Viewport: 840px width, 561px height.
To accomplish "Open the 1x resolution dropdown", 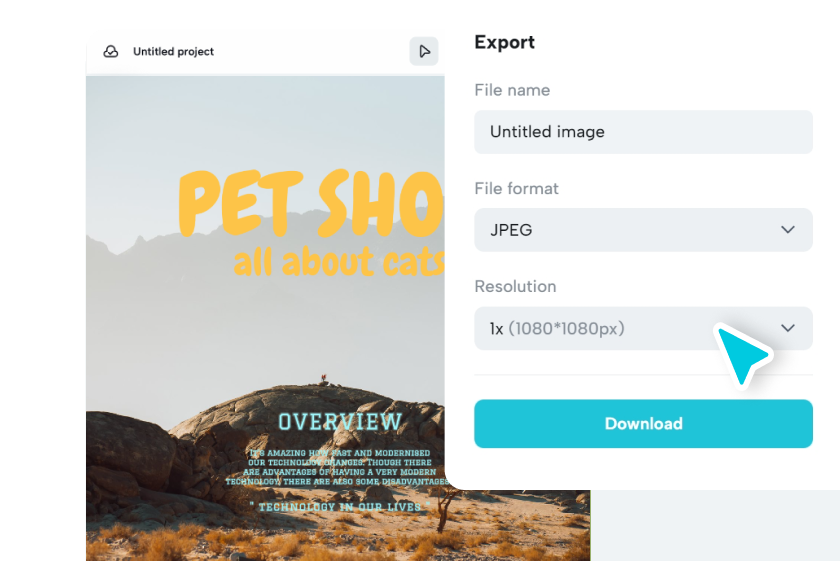I will pyautogui.click(x=643, y=328).
